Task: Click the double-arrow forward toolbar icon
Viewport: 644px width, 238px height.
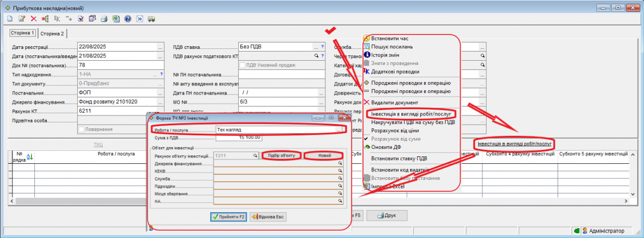Action: [x=140, y=19]
